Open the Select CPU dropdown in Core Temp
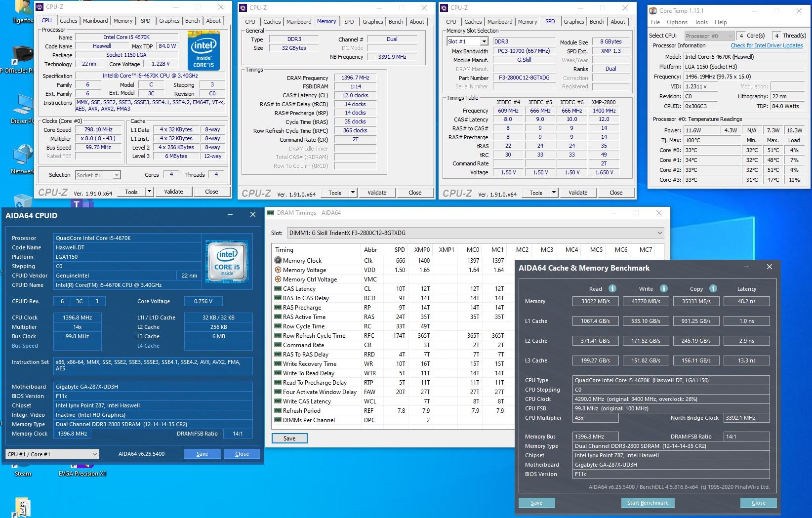 710,36
